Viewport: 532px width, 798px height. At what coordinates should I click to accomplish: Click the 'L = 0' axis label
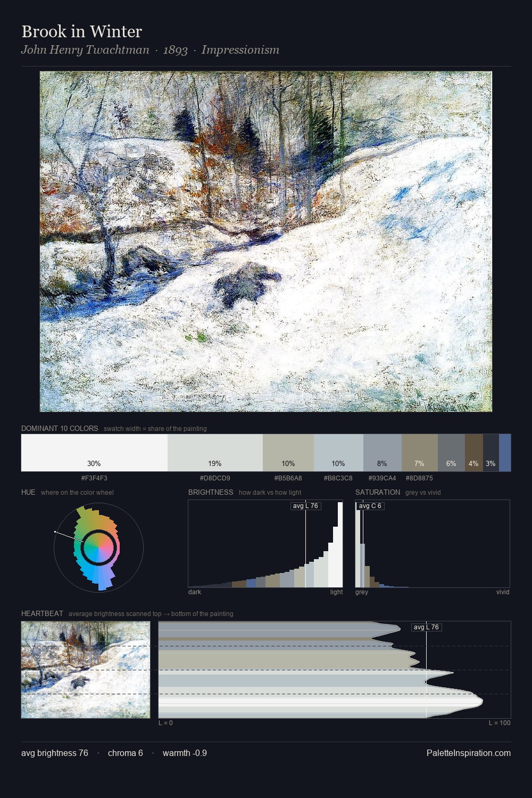pos(165,723)
